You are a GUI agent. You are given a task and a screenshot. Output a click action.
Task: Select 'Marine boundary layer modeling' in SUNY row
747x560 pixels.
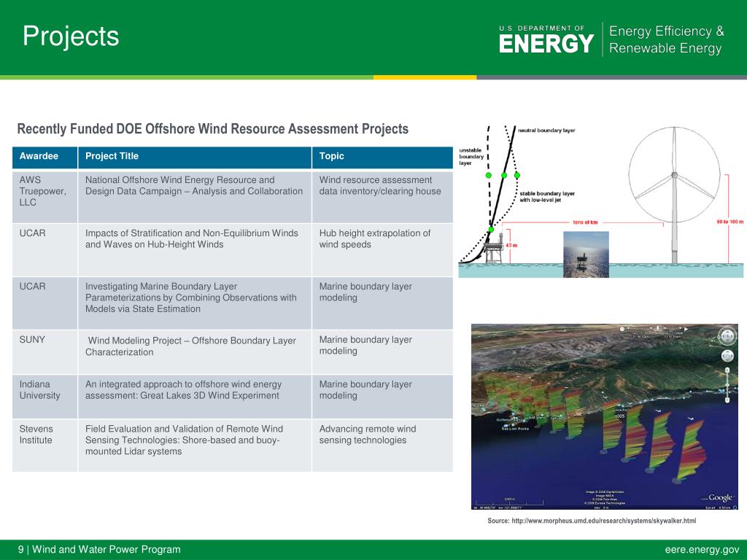(x=382, y=352)
